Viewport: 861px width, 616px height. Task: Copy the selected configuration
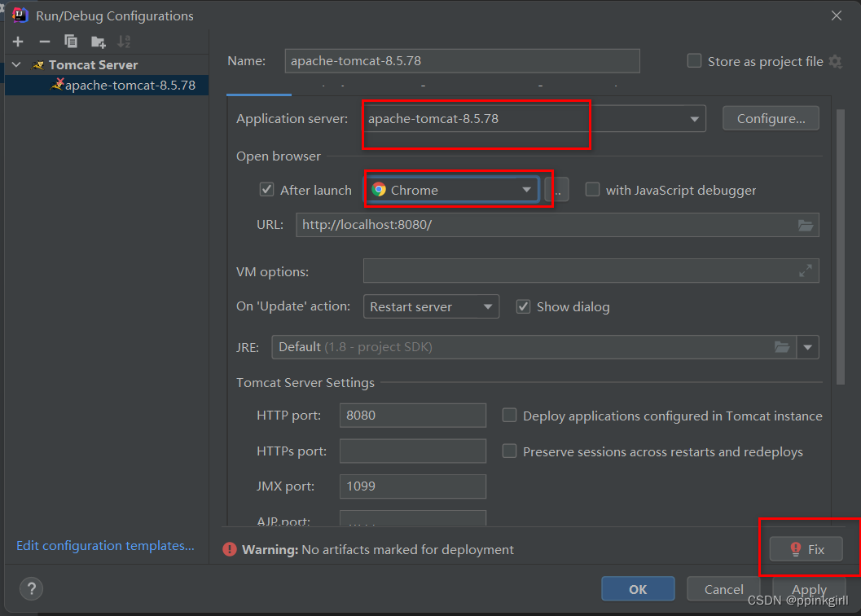point(71,42)
